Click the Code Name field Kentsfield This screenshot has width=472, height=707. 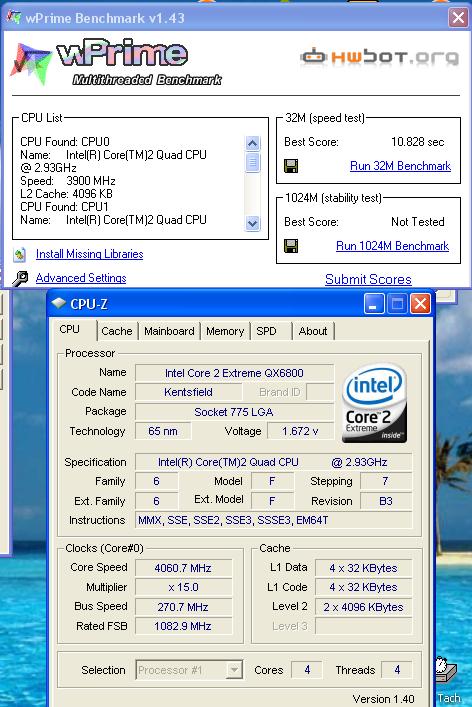point(188,392)
